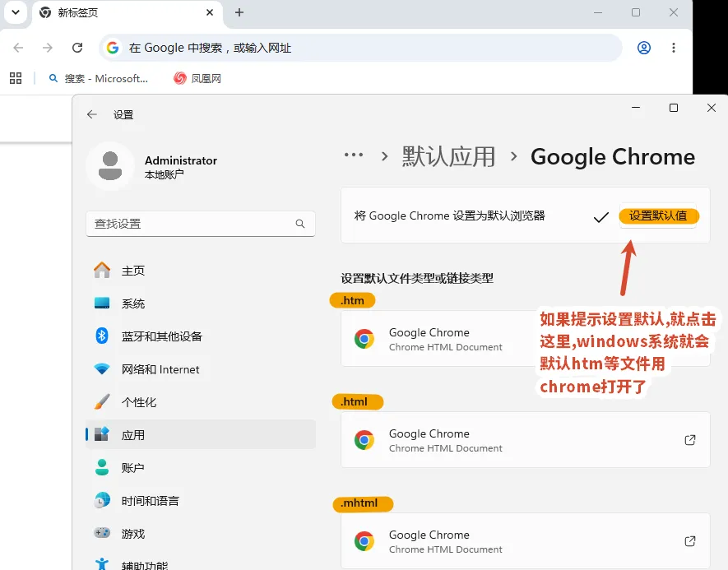
Task: Click the search magnifier in Settings
Action: [x=300, y=224]
